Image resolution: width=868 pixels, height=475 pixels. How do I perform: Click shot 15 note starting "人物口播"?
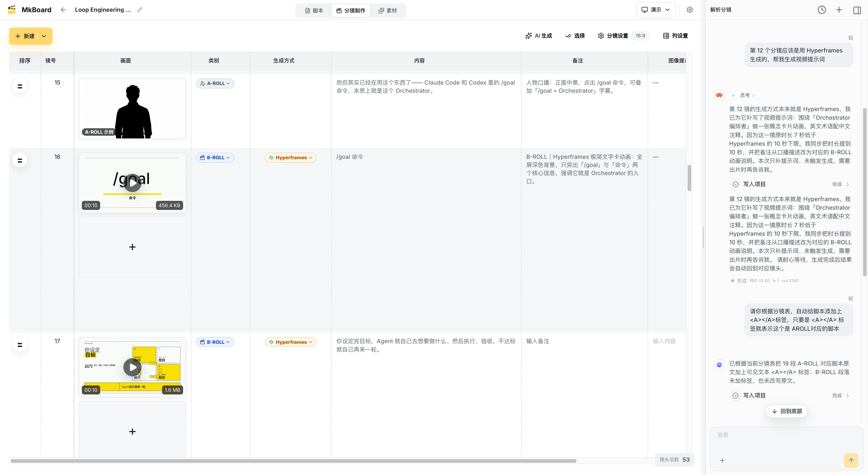pos(584,87)
